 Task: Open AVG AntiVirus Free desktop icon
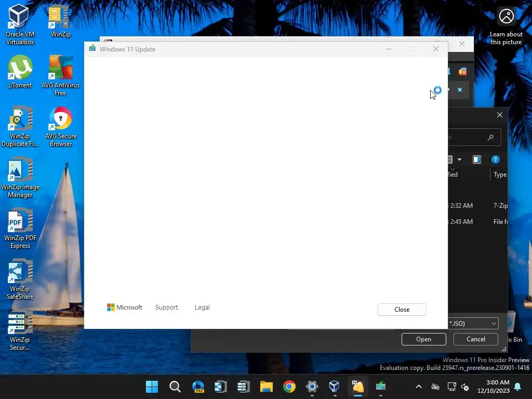click(x=60, y=75)
